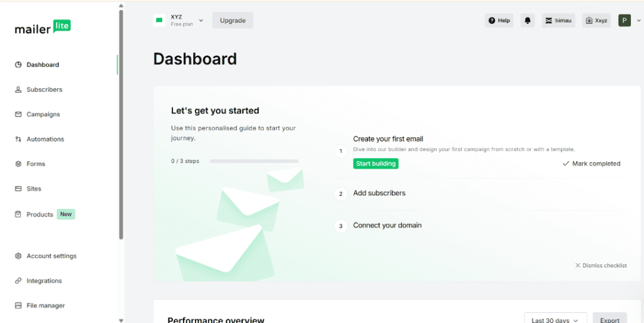Go to Forms in sidebar
This screenshot has width=644, height=323.
[36, 164]
